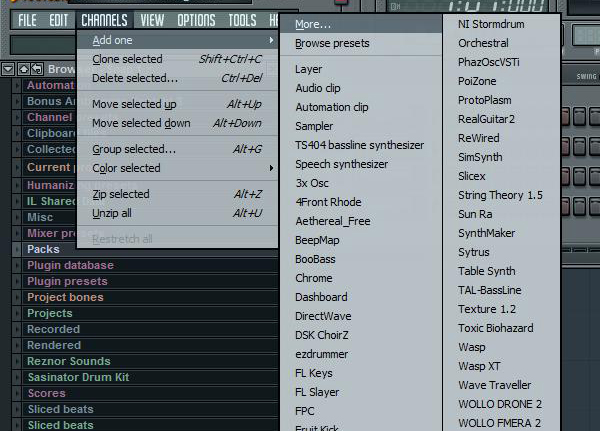Image resolution: width=600 pixels, height=431 pixels.
Task: Expand the Plugin presets folder arrow
Action: tap(17, 281)
